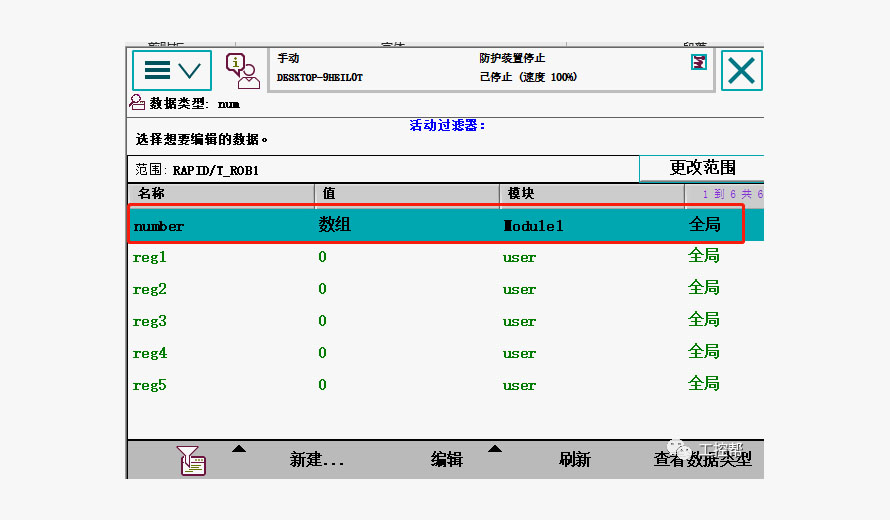Click the robot status icon in the status bar
The width and height of the screenshot is (890, 520).
699,62
